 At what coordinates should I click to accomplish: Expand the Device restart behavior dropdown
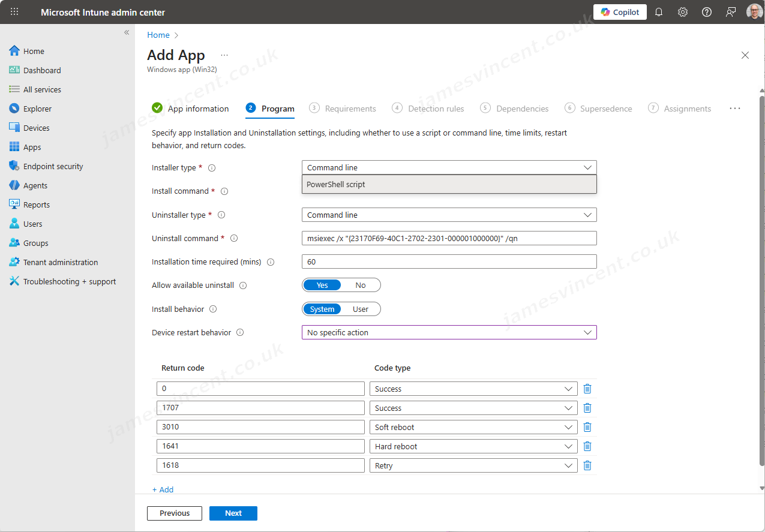pyautogui.click(x=449, y=332)
